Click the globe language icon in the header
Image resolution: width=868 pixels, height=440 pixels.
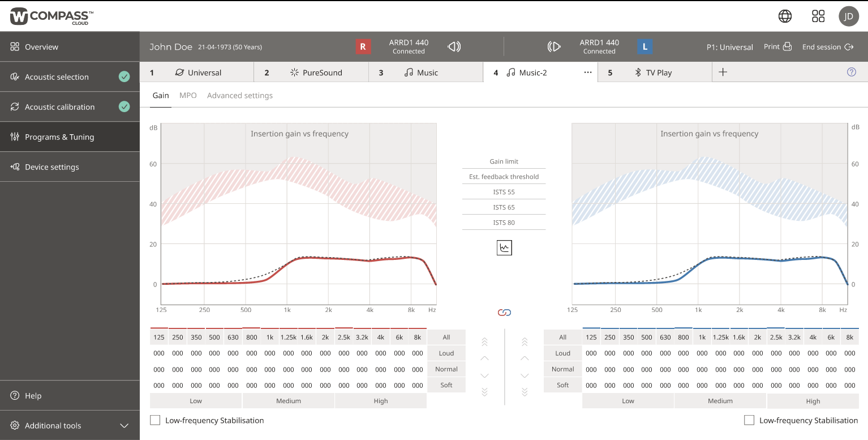785,16
